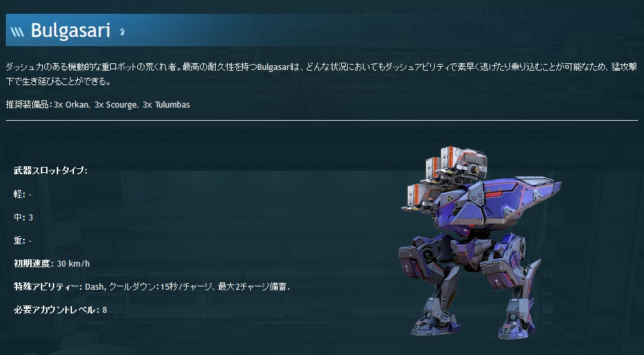
Task: Click the 3x Scourge recommended equipment text
Action: coord(115,105)
